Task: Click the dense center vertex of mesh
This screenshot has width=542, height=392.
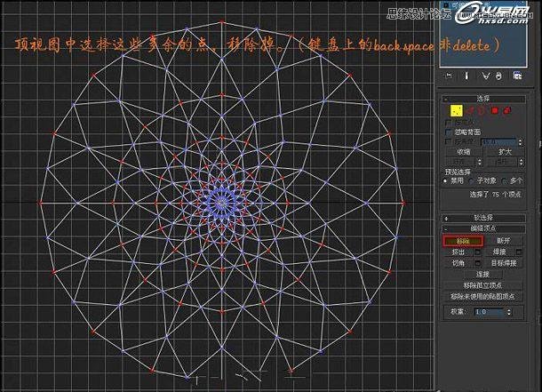Action: click(x=221, y=203)
